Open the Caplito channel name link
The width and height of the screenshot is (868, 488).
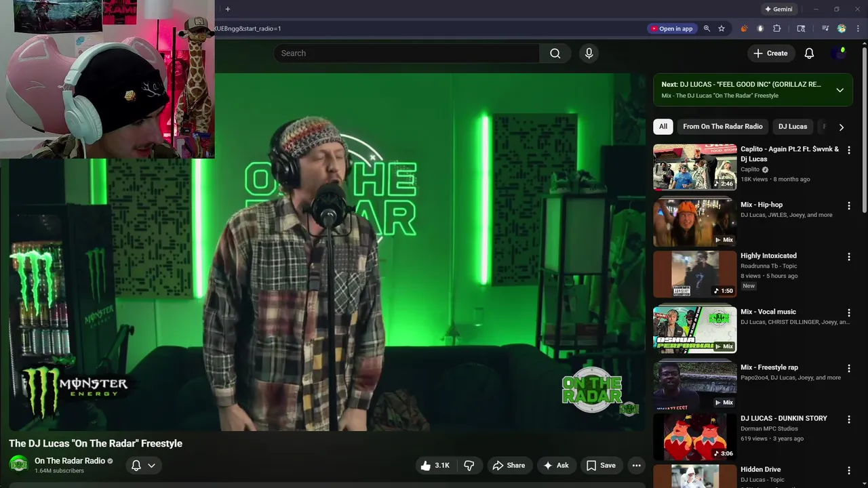750,169
